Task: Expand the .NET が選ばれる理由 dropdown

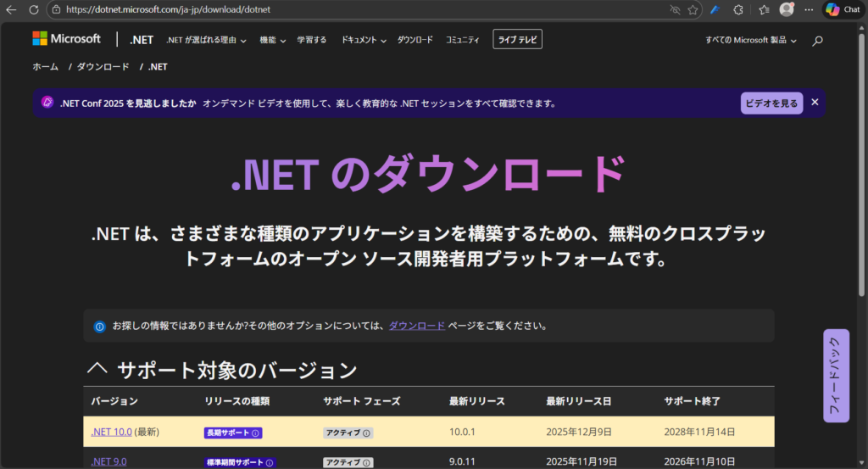Action: pos(206,40)
